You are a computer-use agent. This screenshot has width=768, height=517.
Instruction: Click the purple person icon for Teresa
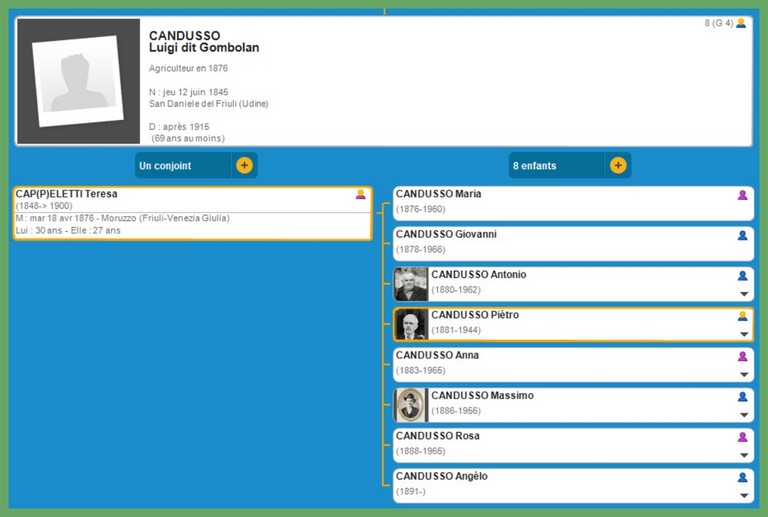point(361,194)
